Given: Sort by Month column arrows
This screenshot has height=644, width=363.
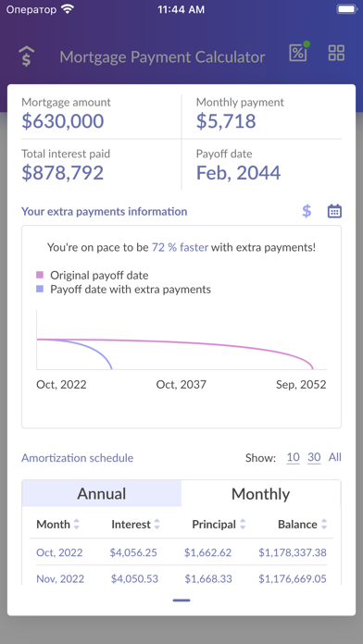Looking at the screenshot, I should click(x=77, y=524).
